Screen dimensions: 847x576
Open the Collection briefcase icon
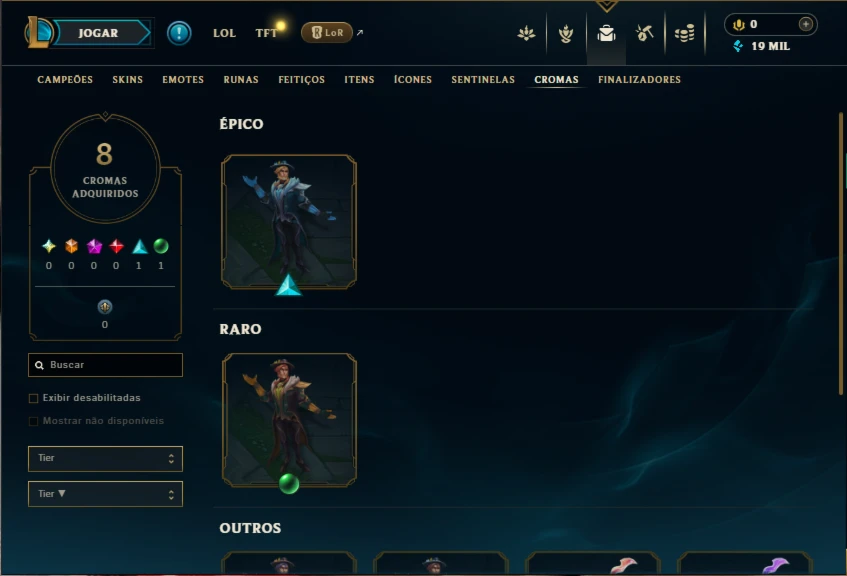coord(606,34)
